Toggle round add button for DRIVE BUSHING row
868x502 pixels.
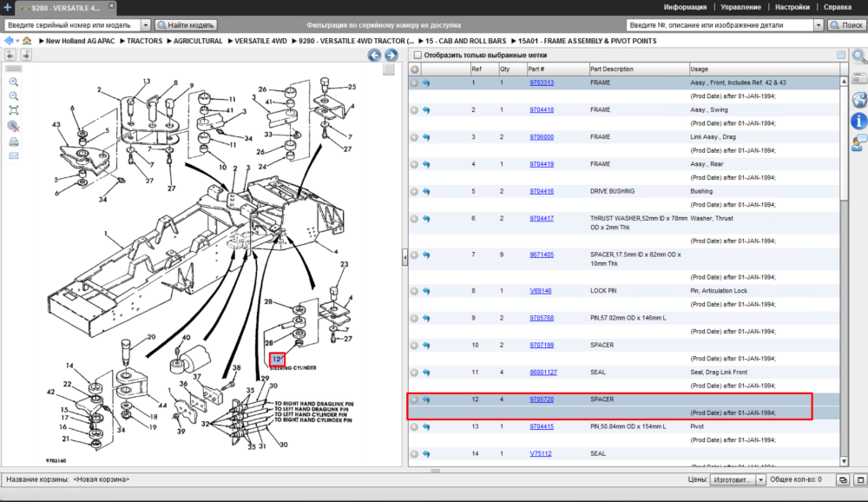(x=414, y=191)
